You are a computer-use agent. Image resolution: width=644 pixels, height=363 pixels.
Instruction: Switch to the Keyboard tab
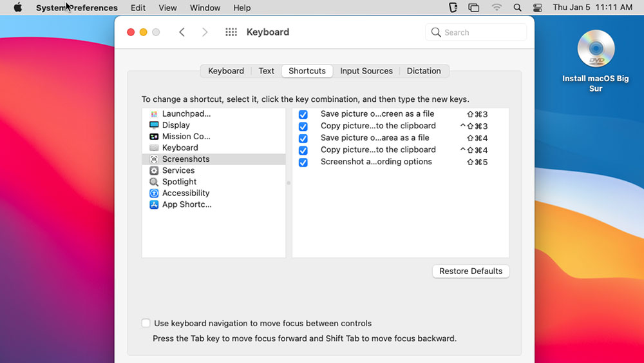pos(226,71)
